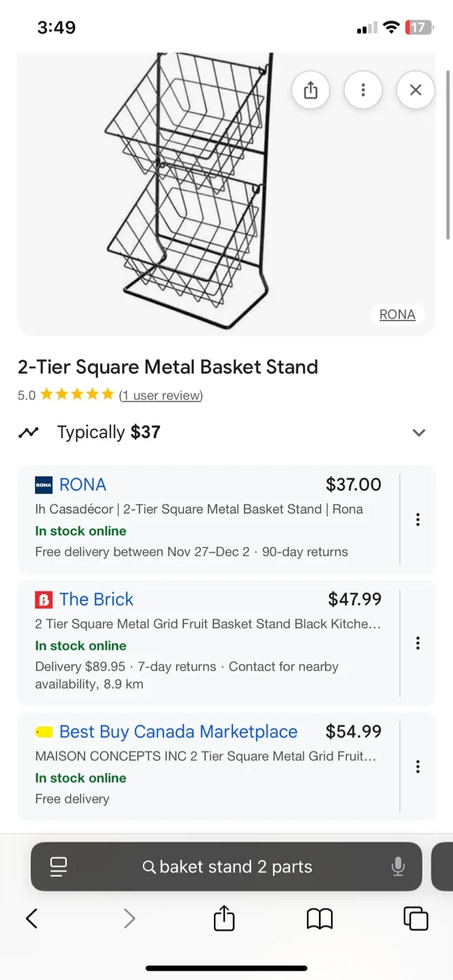
Task: Open the Safari tabs switcher icon
Action: point(416,918)
